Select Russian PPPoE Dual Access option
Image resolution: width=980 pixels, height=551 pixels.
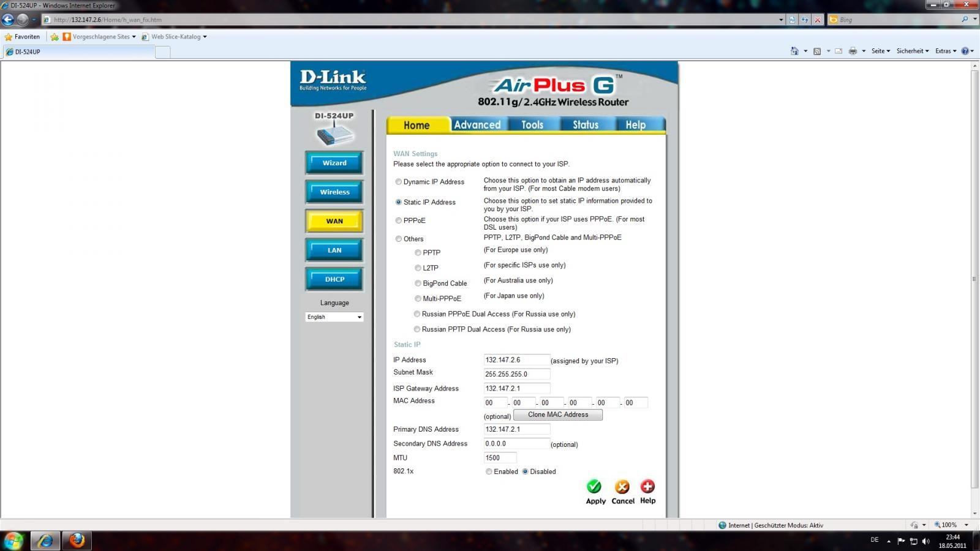[x=417, y=314]
